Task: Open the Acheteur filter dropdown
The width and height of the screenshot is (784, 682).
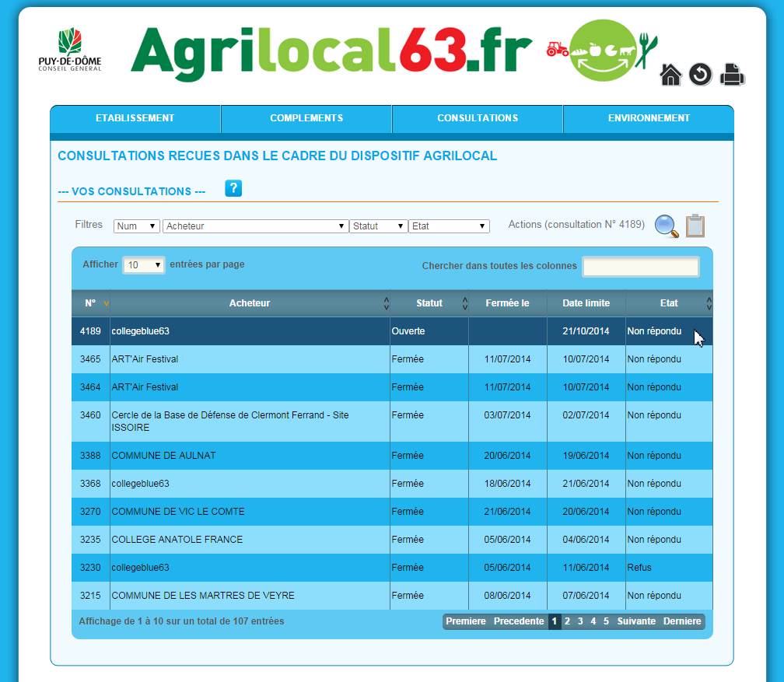Action: tap(255, 226)
